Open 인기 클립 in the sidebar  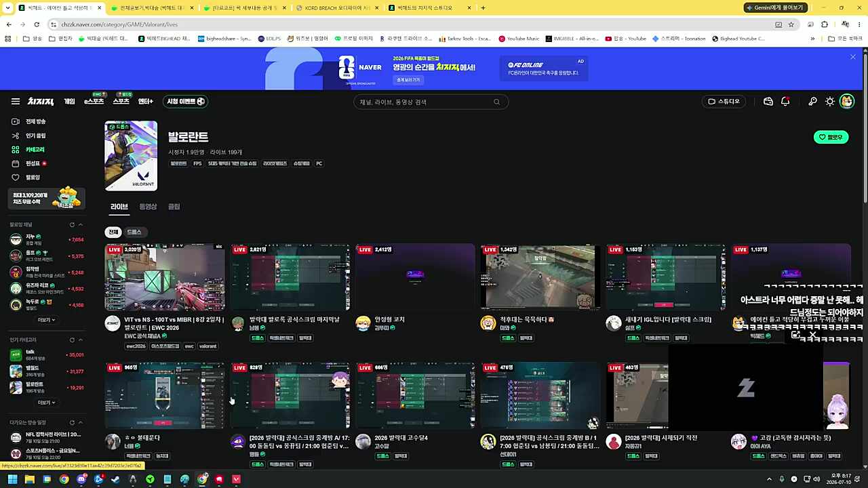click(x=29, y=136)
